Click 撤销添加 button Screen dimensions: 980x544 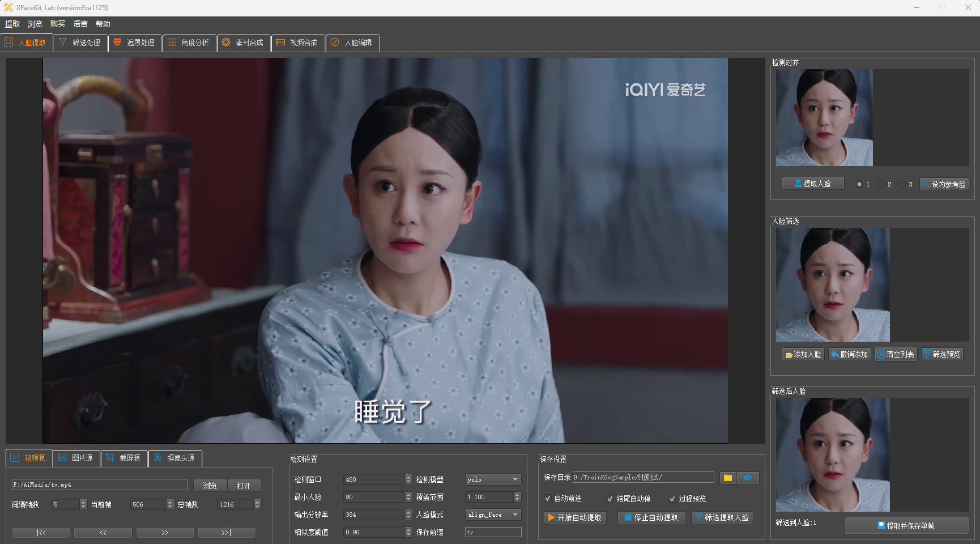click(x=850, y=354)
